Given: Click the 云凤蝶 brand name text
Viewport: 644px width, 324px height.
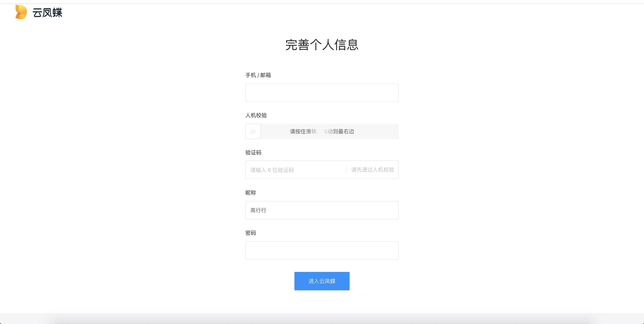Looking at the screenshot, I should pyautogui.click(x=47, y=13).
